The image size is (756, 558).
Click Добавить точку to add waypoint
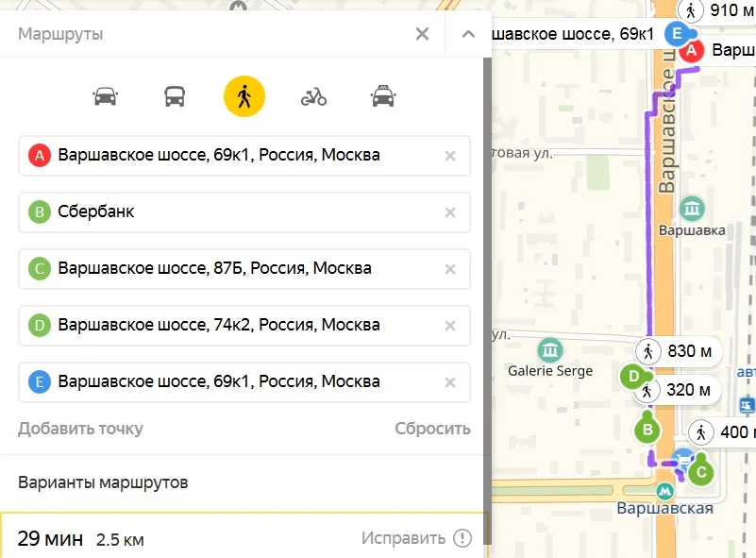point(80,429)
